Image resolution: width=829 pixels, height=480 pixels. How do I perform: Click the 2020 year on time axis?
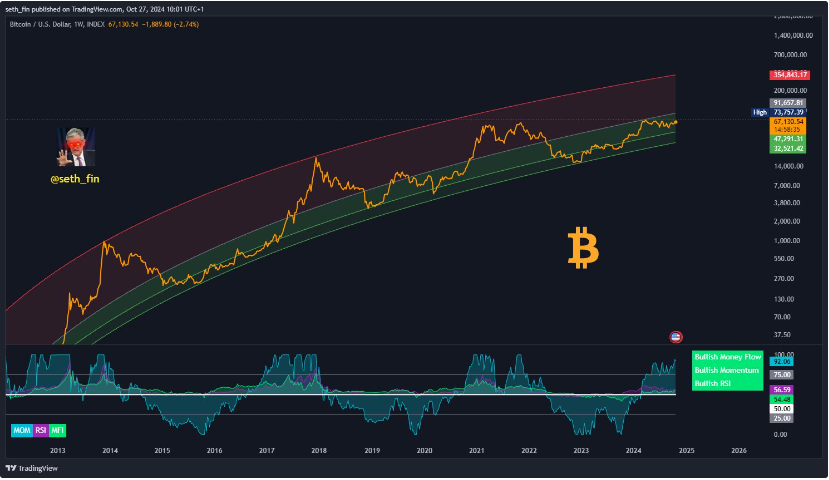tap(425, 450)
